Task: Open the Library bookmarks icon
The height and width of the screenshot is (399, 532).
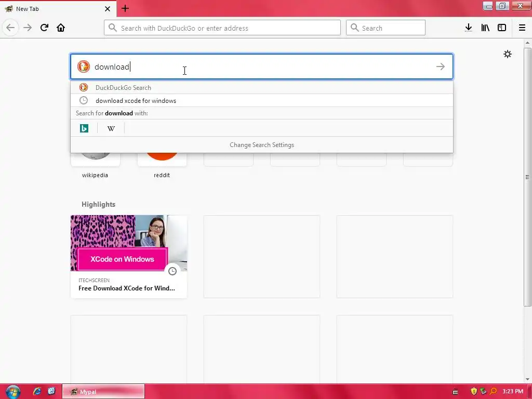Action: [485, 28]
